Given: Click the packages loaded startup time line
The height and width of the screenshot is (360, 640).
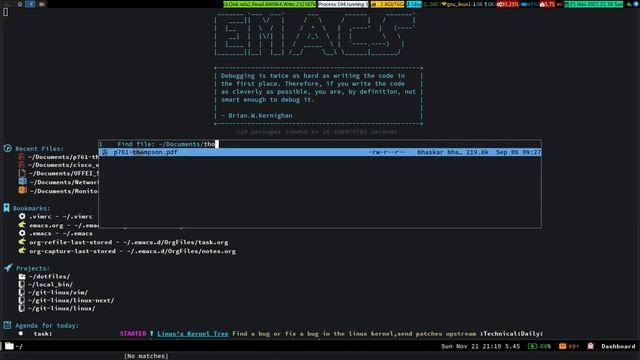Looking at the screenshot, I should click(x=316, y=132).
